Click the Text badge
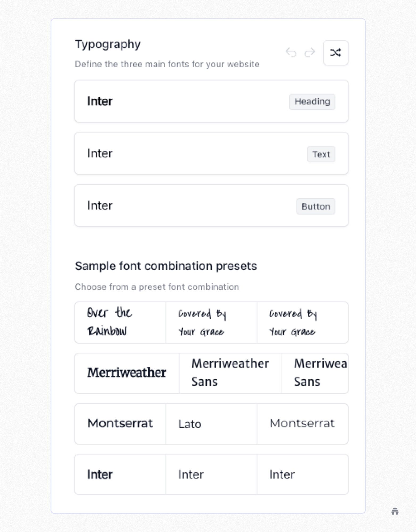This screenshot has width=416, height=532. (321, 154)
